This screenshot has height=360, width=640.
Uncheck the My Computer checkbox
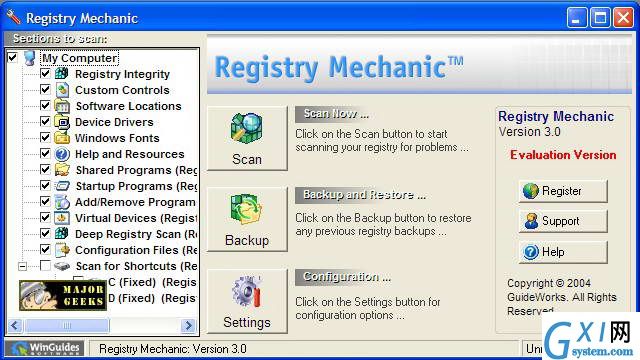pos(12,58)
